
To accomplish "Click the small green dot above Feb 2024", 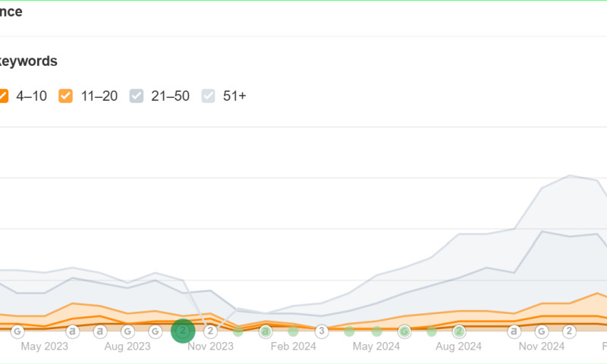I will point(293,331).
